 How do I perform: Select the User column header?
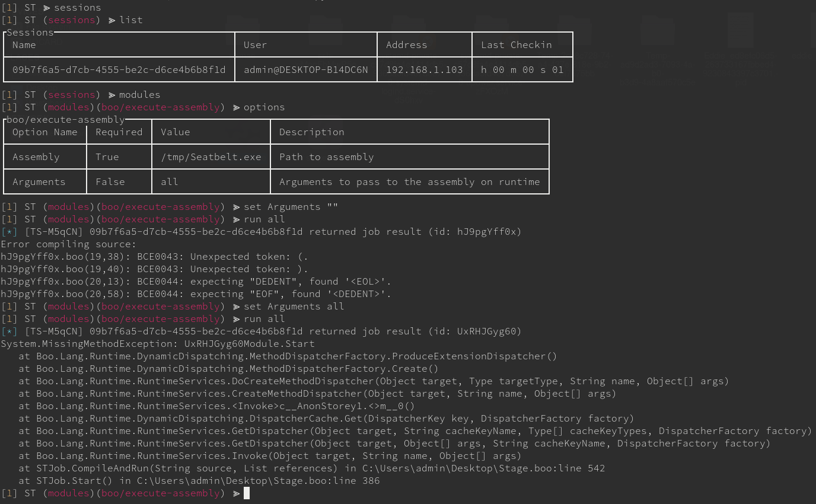click(x=256, y=44)
